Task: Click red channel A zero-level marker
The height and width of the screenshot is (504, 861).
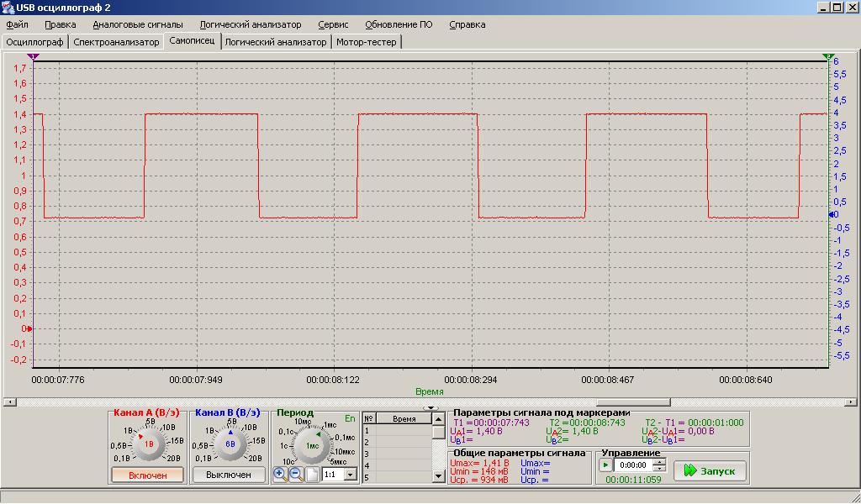Action: coord(29,328)
